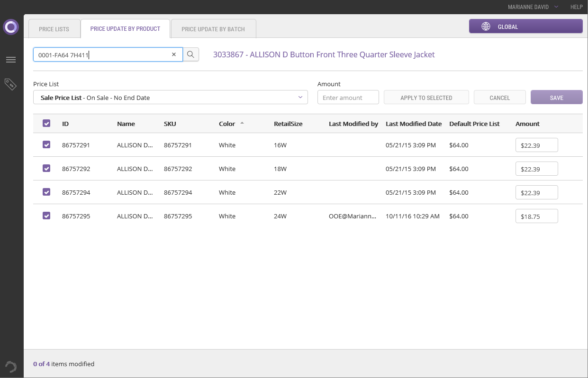The width and height of the screenshot is (588, 378).
Task: Toggle the select-all header checkbox
Action: [46, 123]
